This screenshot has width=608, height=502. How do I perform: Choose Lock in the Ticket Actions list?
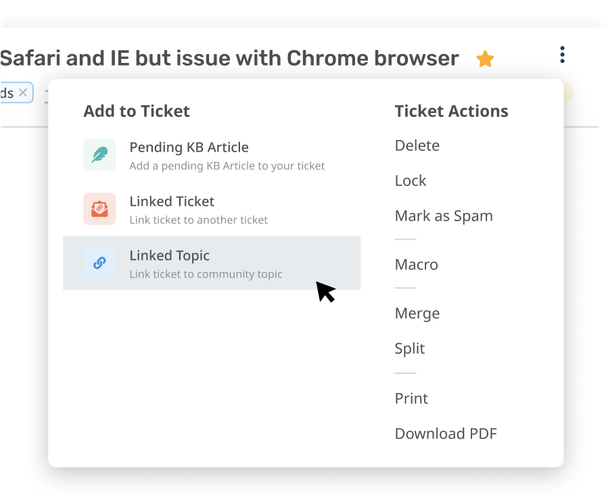pyautogui.click(x=410, y=180)
